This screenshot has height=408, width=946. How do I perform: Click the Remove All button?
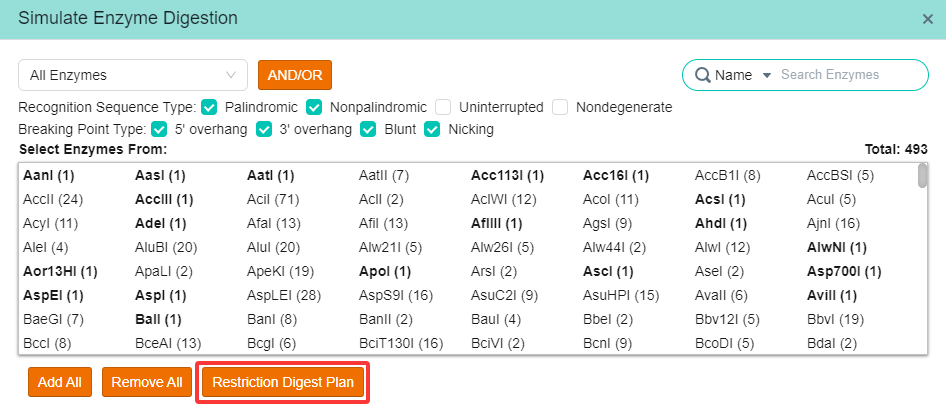coord(147,382)
